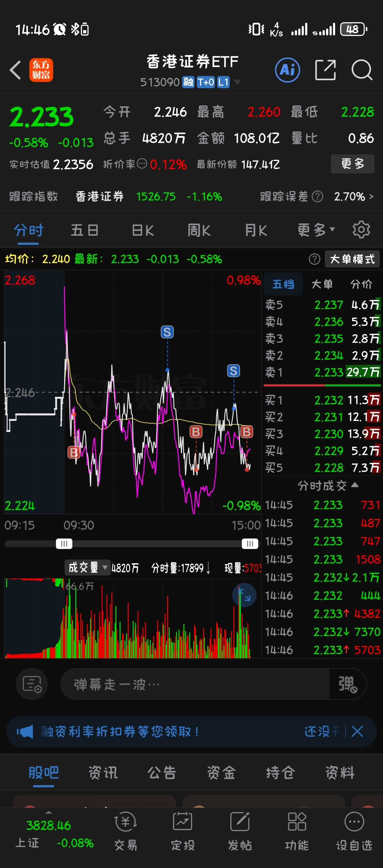Tap the second S sell marker

pyautogui.click(x=233, y=371)
